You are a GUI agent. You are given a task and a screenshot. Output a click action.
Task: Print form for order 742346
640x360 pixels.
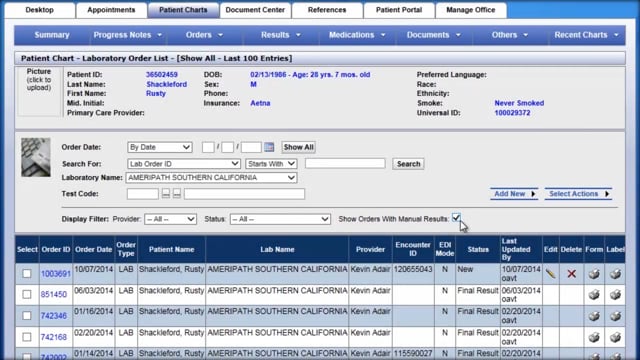(594, 316)
